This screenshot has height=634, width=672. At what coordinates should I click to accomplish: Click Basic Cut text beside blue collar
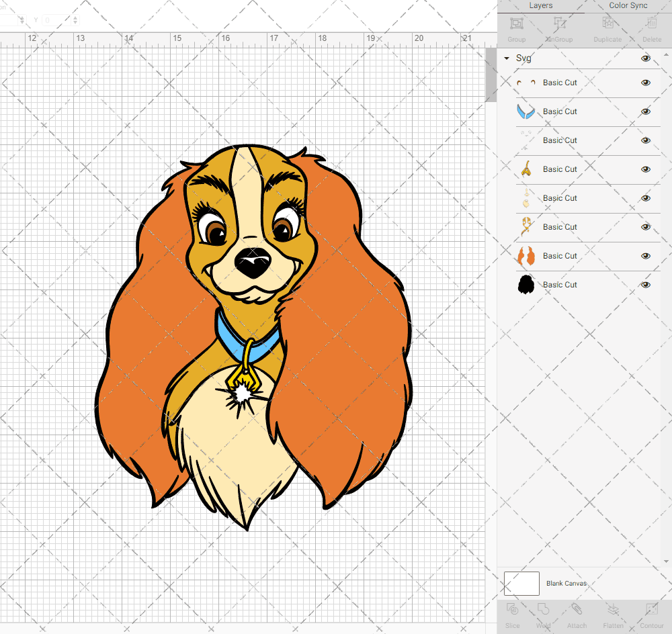click(x=560, y=111)
